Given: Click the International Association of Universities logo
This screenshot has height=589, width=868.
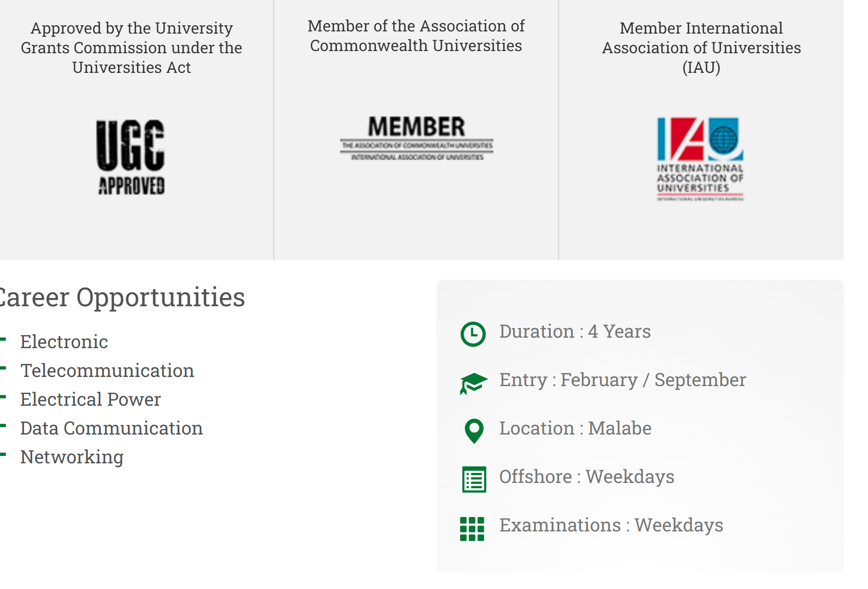Looking at the screenshot, I should pyautogui.click(x=701, y=159).
